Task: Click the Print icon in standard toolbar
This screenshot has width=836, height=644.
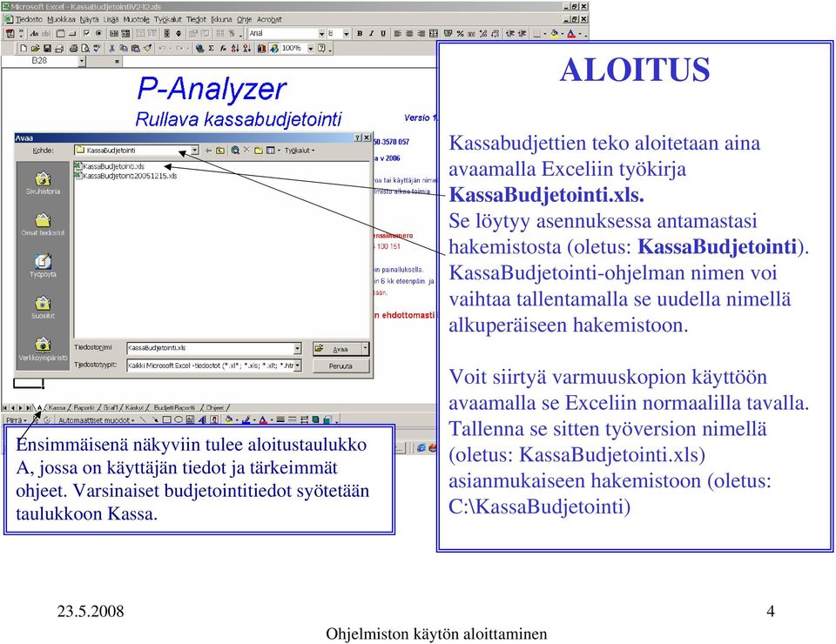Action: (x=73, y=49)
